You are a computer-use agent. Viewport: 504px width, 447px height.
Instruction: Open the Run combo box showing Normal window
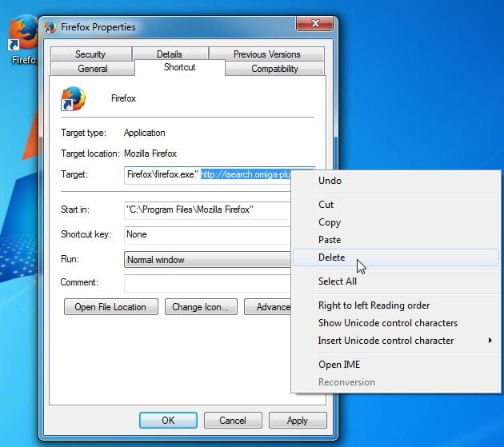207,259
